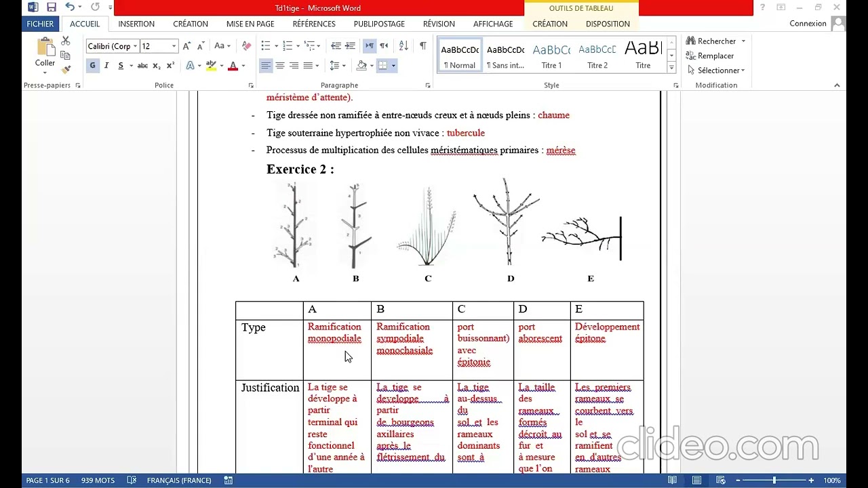This screenshot has height=488, width=868.
Task: Toggle show paragraph marks (¶)
Action: 423,46
